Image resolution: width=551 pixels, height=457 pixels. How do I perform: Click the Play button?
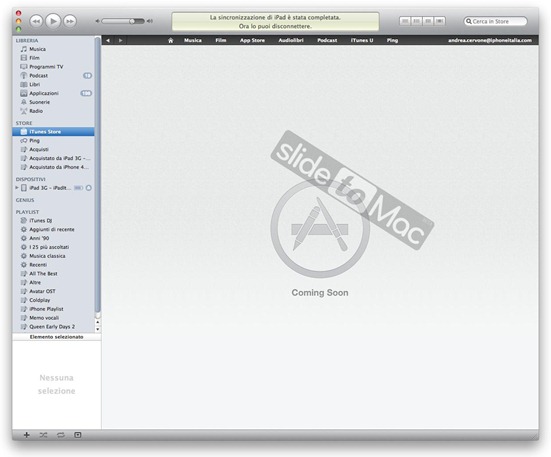53,21
